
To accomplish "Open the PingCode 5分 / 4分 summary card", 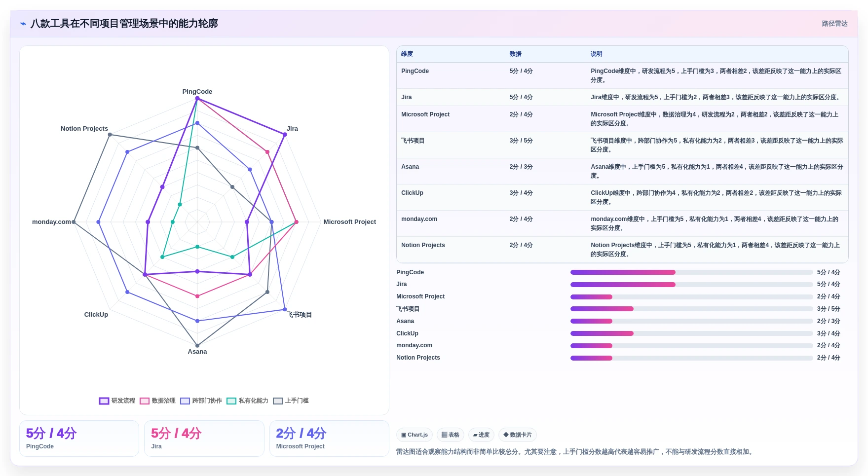I will coord(79,439).
